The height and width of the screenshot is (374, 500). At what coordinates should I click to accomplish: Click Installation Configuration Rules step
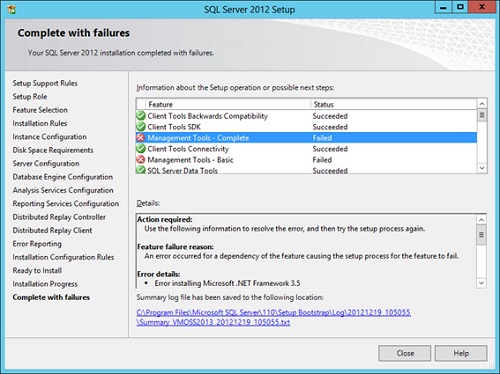63,257
